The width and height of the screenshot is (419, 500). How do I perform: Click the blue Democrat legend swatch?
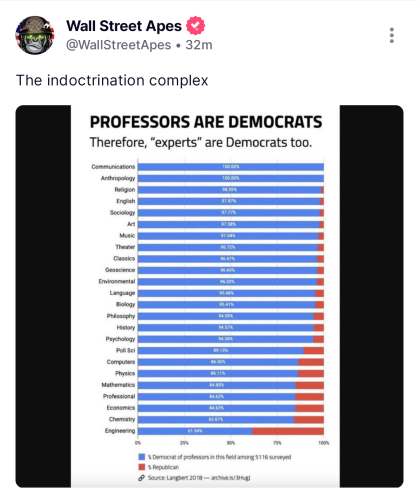point(142,457)
